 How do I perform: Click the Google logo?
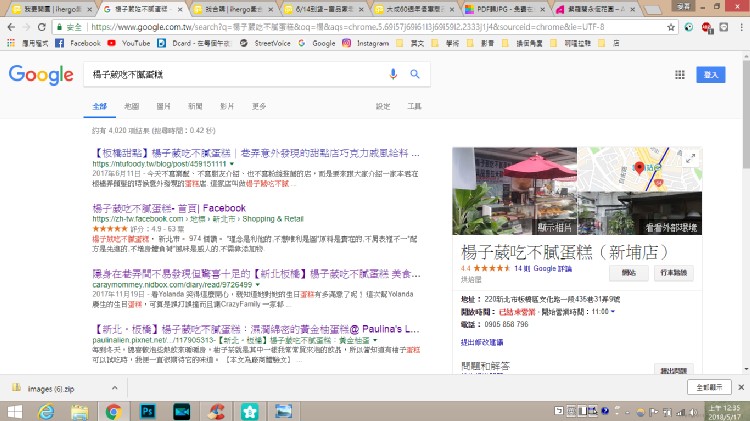(41, 75)
